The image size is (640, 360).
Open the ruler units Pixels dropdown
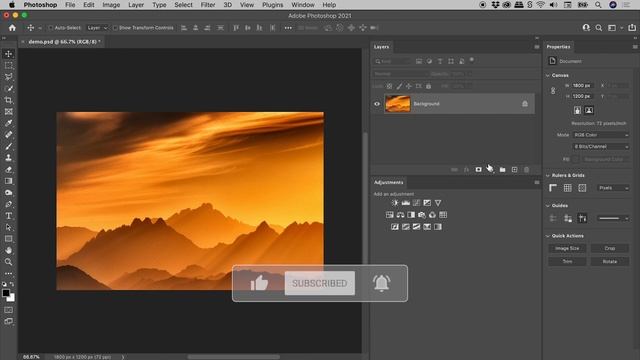[x=613, y=188]
